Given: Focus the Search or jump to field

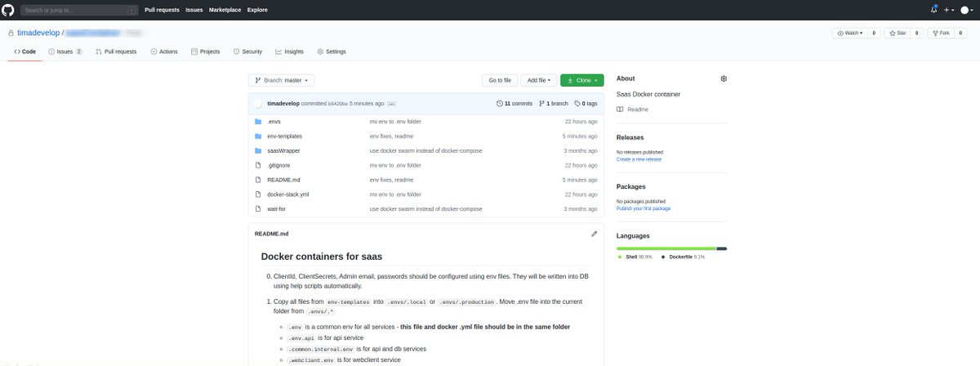Looking at the screenshot, I should (x=78, y=10).
